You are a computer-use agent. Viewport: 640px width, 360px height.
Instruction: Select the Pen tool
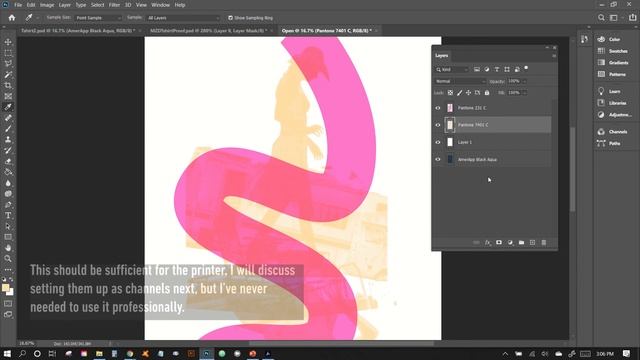(x=8, y=204)
